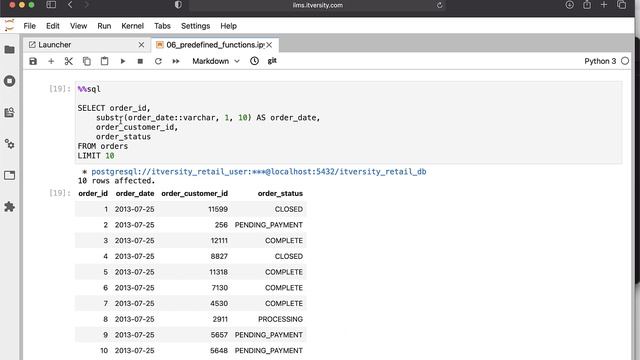
Task: Go back with the browser back arrow
Action: point(70,5)
